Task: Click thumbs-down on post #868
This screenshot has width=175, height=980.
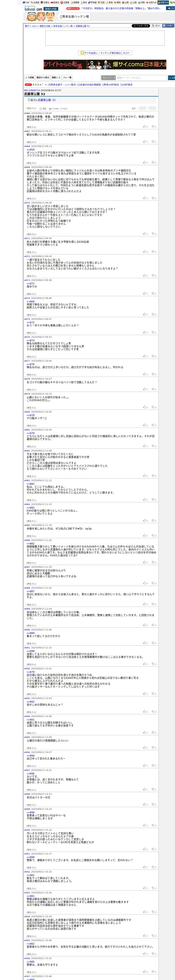Action: pos(154,163)
